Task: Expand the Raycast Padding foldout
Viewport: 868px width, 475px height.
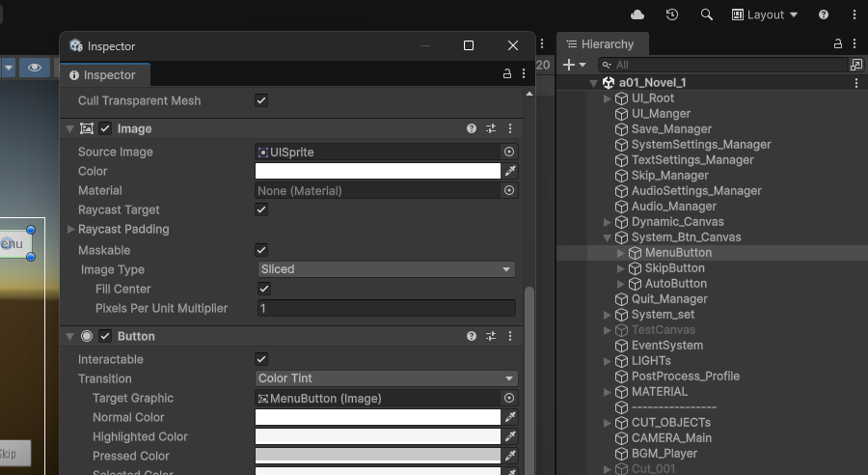Action: pyautogui.click(x=70, y=229)
